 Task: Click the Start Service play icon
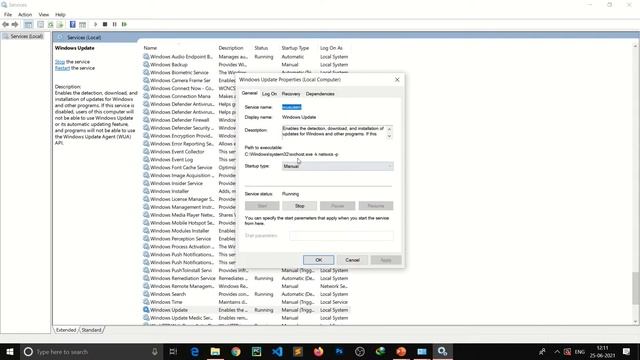coord(96,24)
